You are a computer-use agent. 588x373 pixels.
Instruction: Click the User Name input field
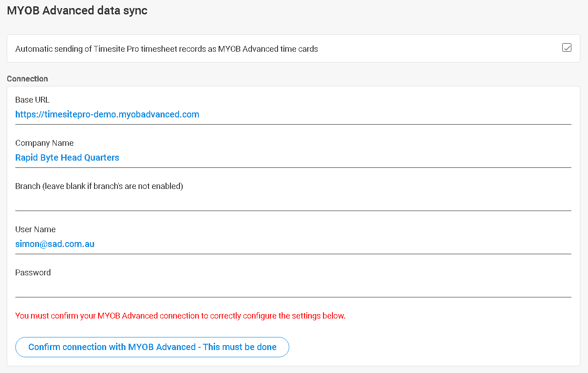(293, 244)
